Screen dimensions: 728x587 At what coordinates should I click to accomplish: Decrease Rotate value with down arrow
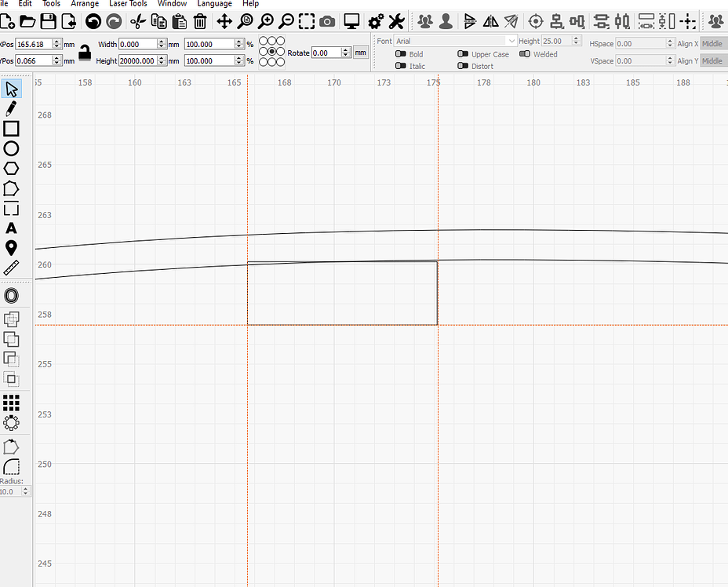(345, 55)
